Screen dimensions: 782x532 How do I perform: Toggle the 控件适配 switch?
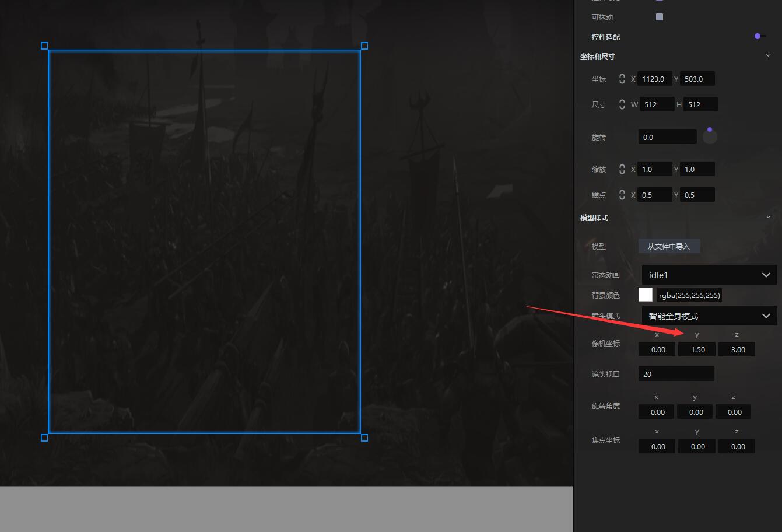point(760,36)
